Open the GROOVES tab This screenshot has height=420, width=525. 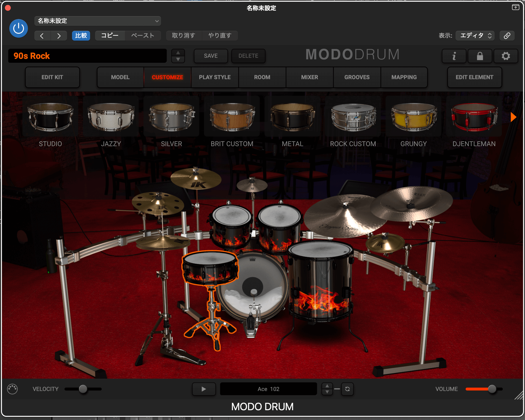(x=357, y=77)
